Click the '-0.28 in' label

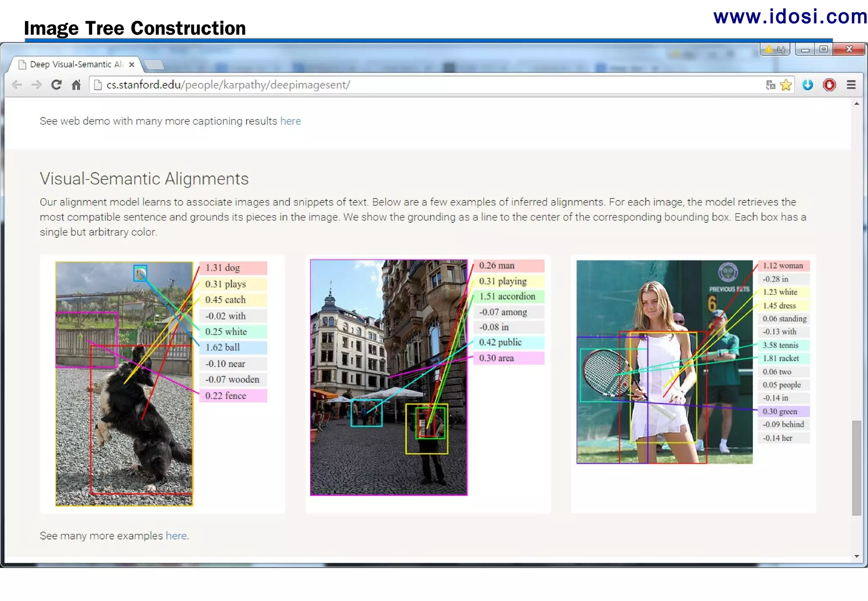pyautogui.click(x=784, y=279)
